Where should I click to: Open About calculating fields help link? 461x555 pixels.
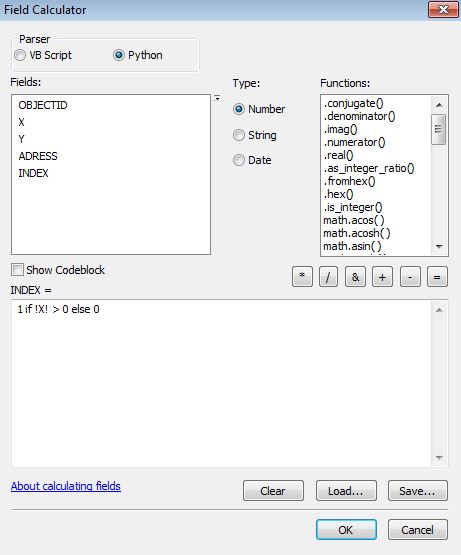click(66, 486)
